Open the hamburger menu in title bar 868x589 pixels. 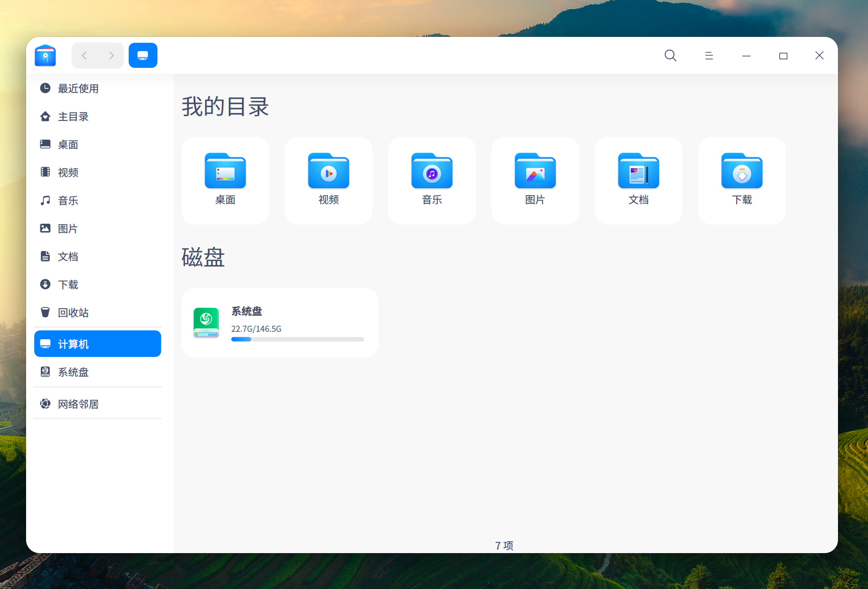pyautogui.click(x=709, y=56)
